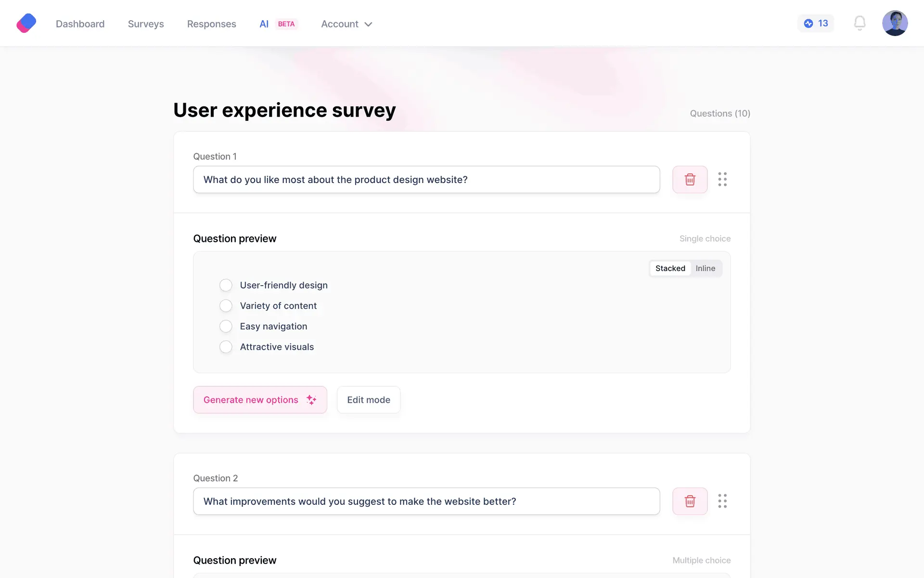This screenshot has width=924, height=578.
Task: Open the notifications bell
Action: point(860,23)
